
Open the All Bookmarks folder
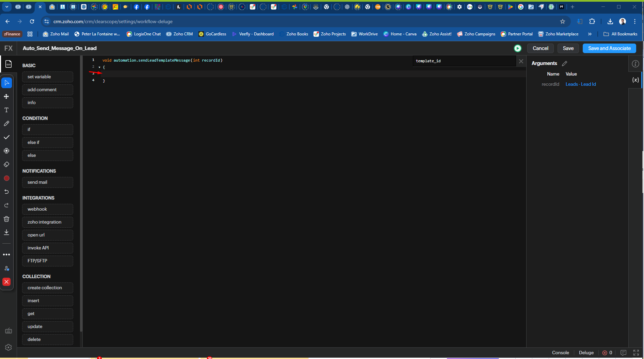(x=621, y=34)
